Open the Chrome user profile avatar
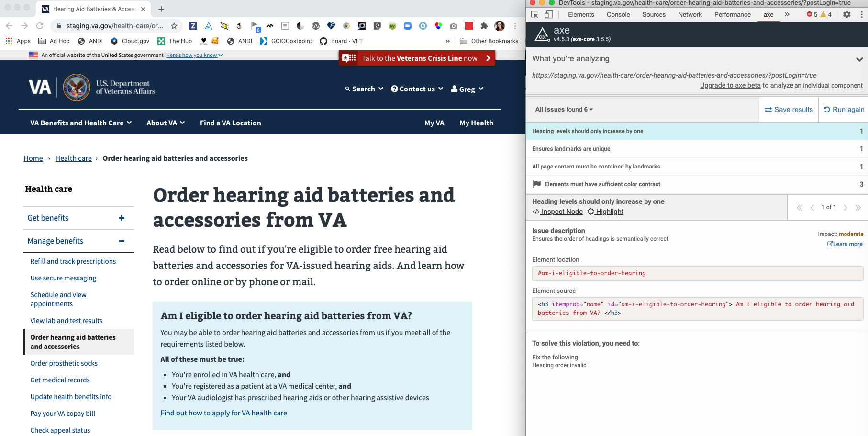The width and height of the screenshot is (868, 436). (500, 26)
